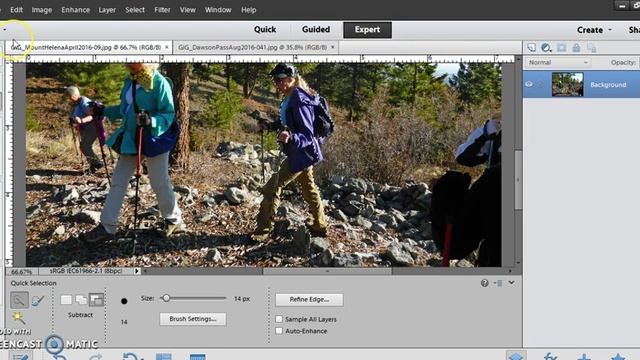Screen dimensions: 640x360
Task: Toggle the Background layer link indicator
Action: click(x=540, y=84)
